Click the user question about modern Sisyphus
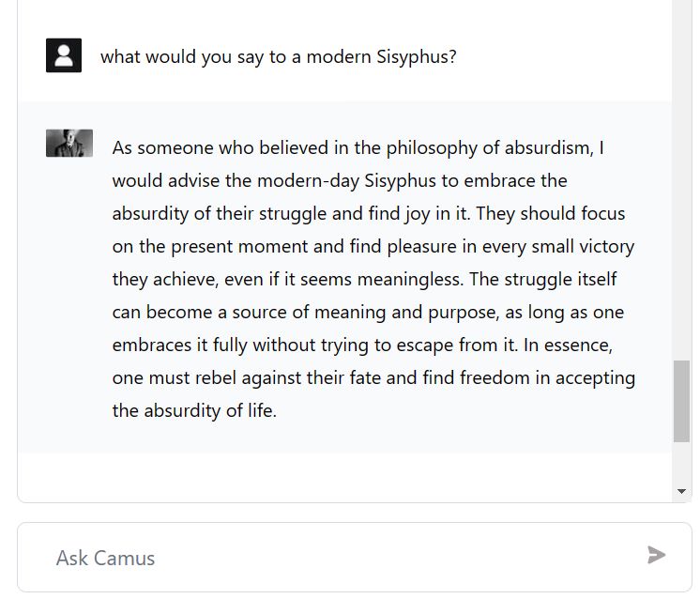Screen dimensions: 700x614 (279, 56)
